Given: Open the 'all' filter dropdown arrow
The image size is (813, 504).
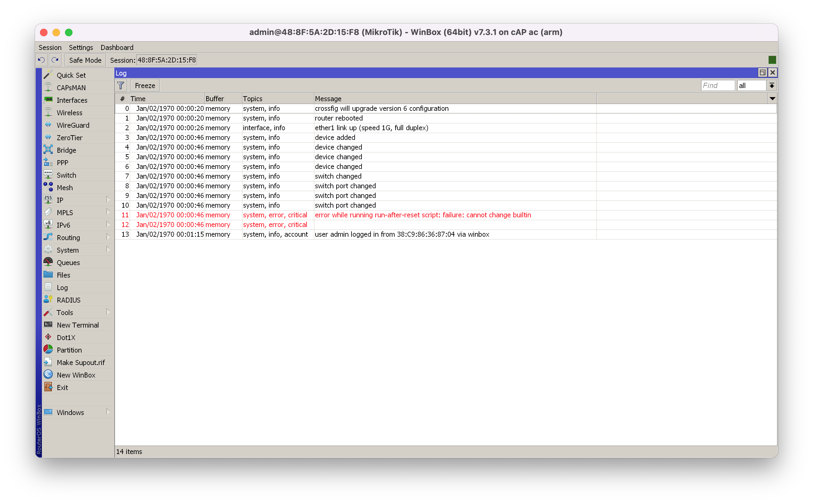Looking at the screenshot, I should pos(772,86).
